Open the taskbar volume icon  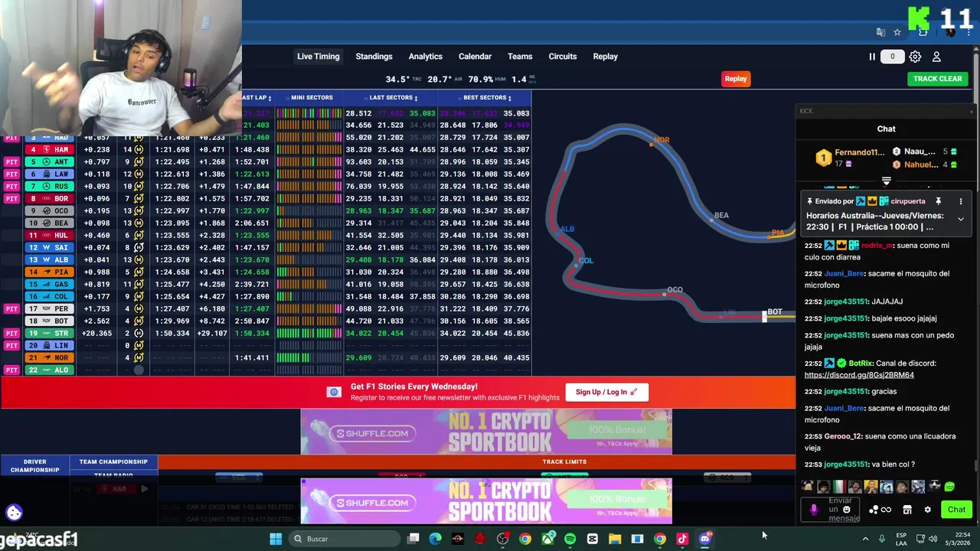(933, 539)
